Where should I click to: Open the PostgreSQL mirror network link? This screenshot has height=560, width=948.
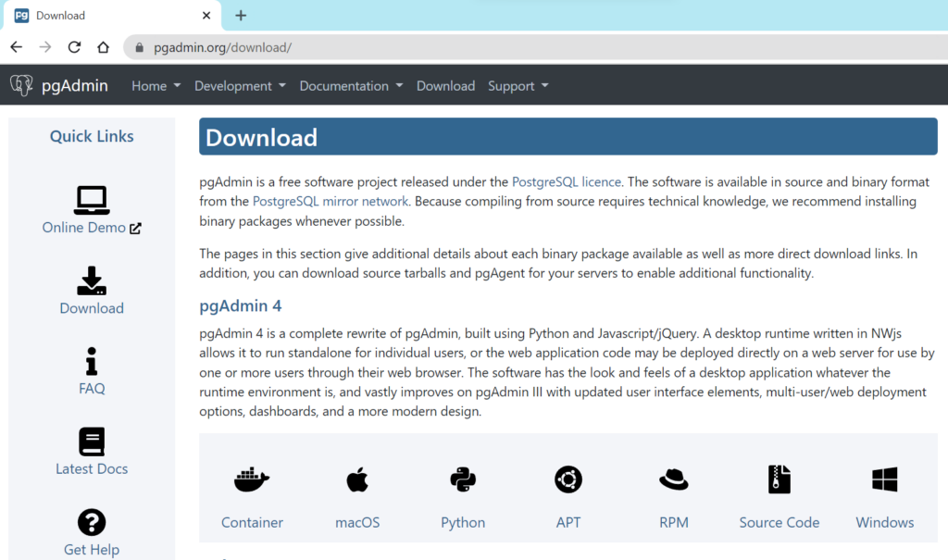331,201
